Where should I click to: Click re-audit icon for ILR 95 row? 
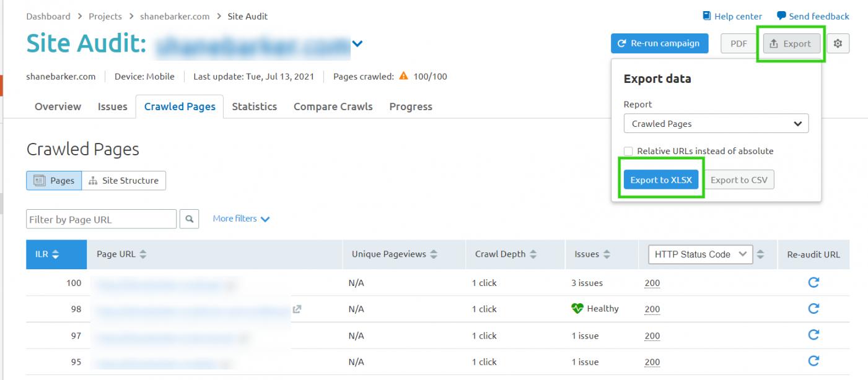(813, 361)
